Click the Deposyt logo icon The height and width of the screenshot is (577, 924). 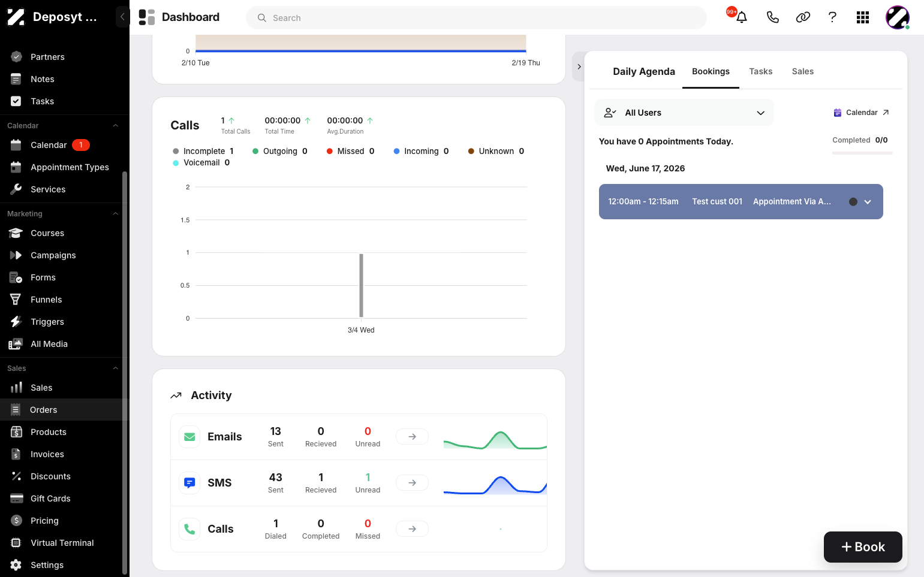(16, 17)
